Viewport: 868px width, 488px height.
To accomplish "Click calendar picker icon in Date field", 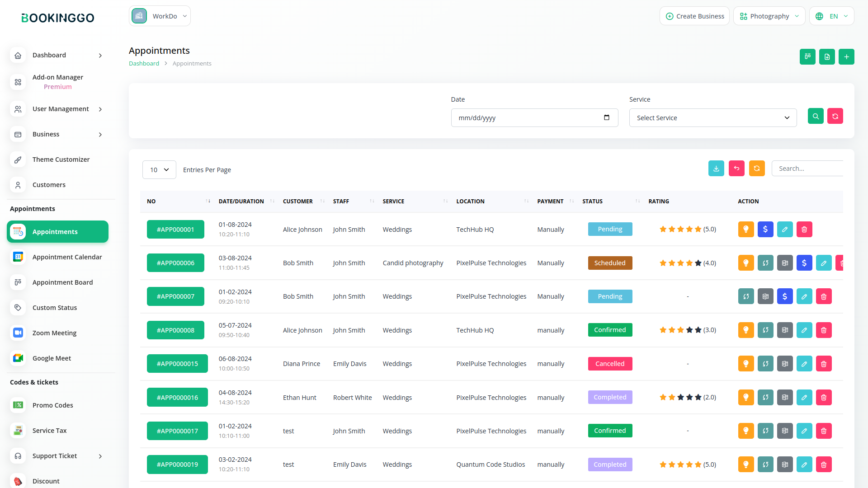I will (607, 117).
